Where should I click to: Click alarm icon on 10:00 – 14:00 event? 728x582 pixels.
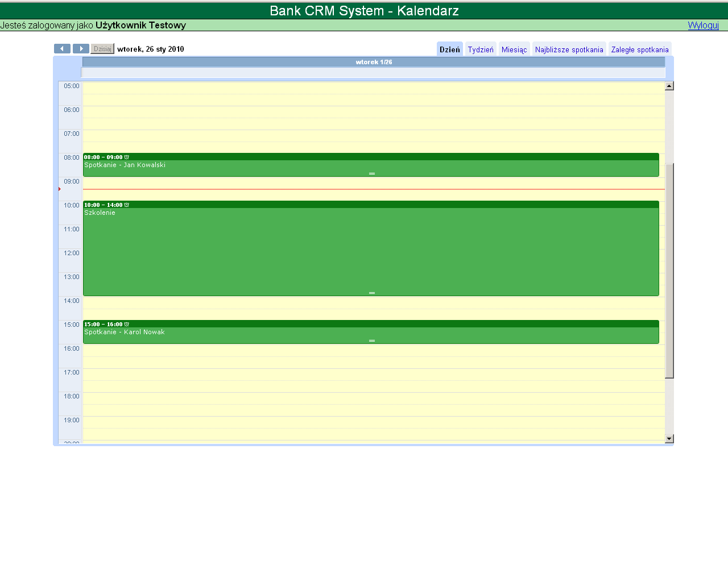point(127,205)
